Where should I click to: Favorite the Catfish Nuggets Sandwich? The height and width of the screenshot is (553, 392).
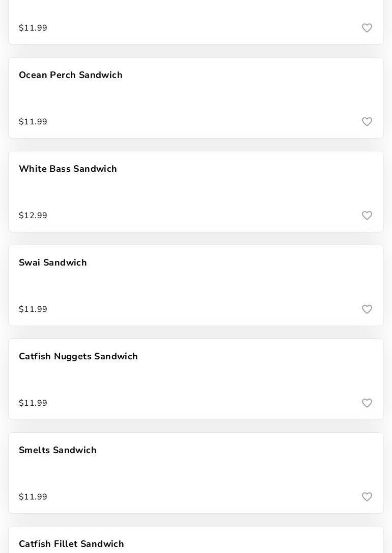[x=367, y=403]
